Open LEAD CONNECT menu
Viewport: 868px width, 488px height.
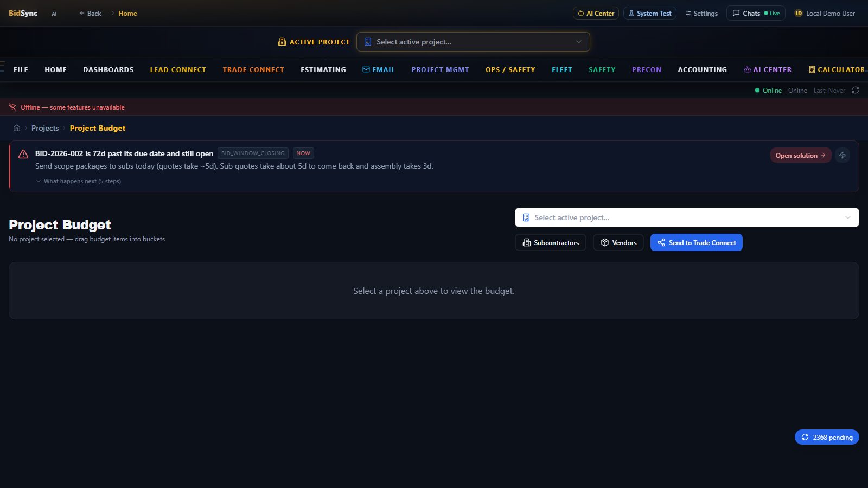click(x=178, y=69)
